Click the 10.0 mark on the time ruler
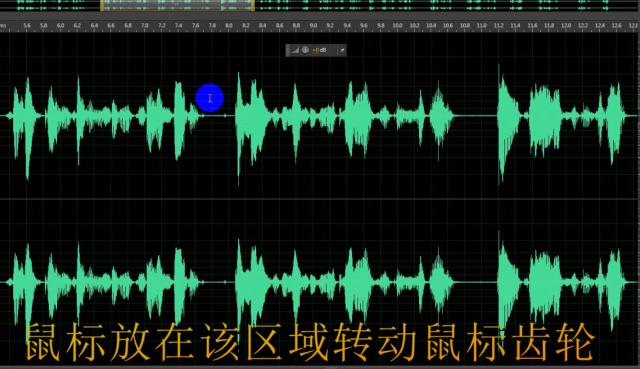Screen dimensions: 640x369 coord(397,25)
